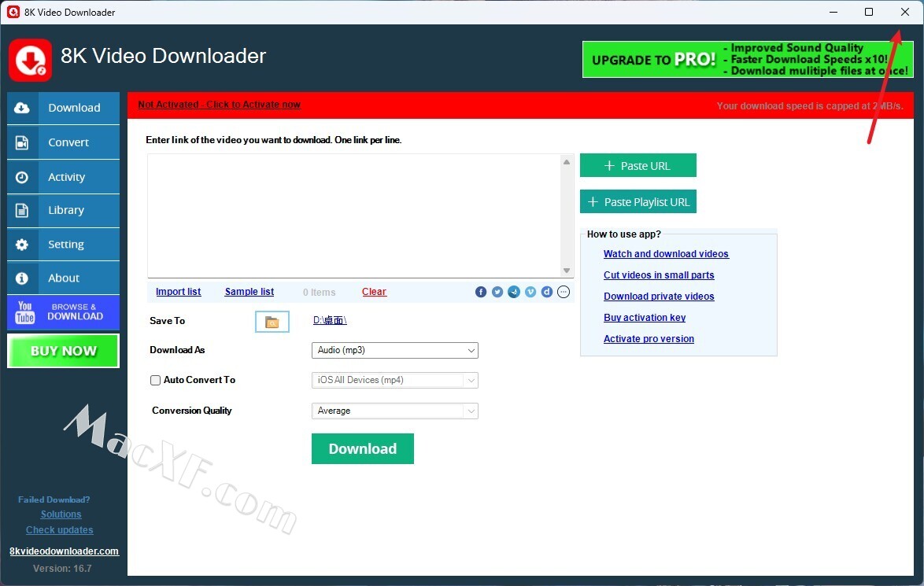
Task: Click the 'Save To' label
Action: tap(168, 321)
